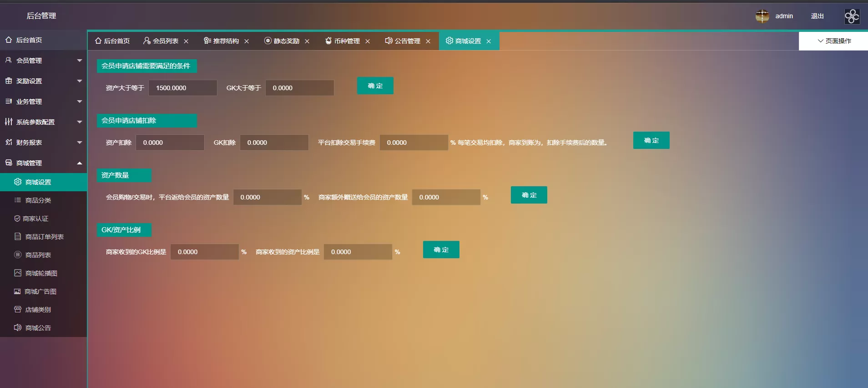The width and height of the screenshot is (868, 388).
Task: Click the 资产扣除 input field
Action: 170,143
